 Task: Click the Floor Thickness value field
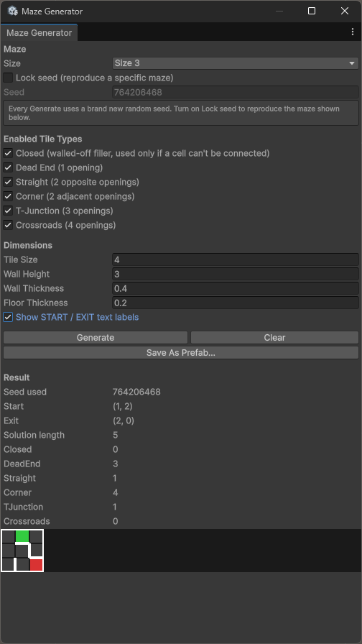(235, 303)
